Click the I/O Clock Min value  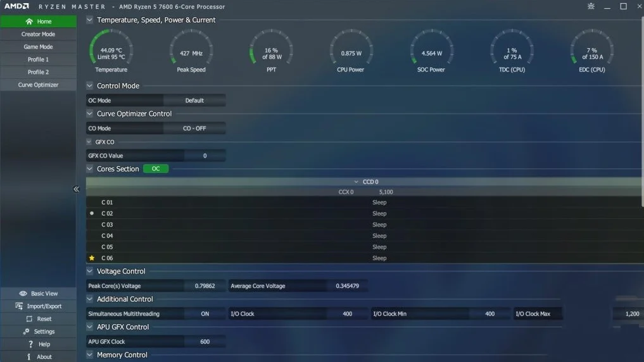489,314
